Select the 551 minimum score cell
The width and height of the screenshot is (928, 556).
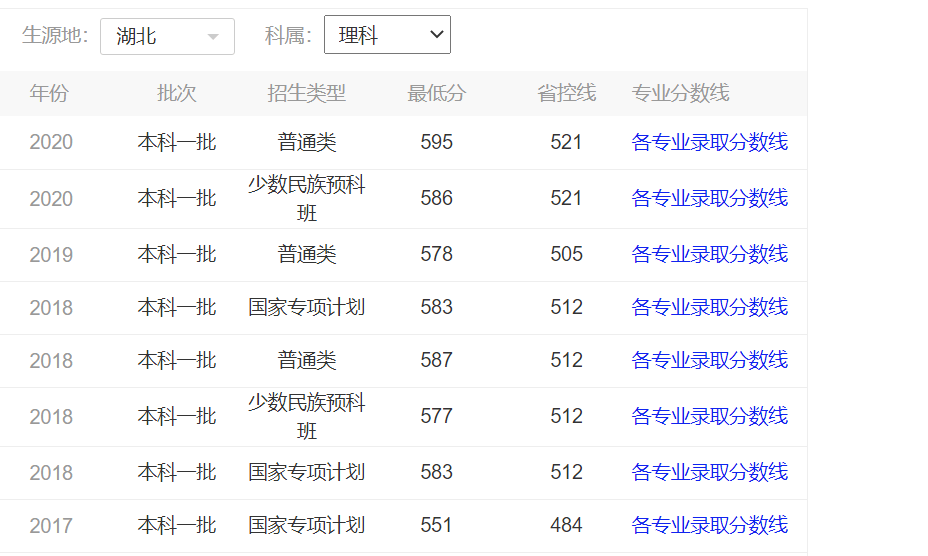pos(437,525)
